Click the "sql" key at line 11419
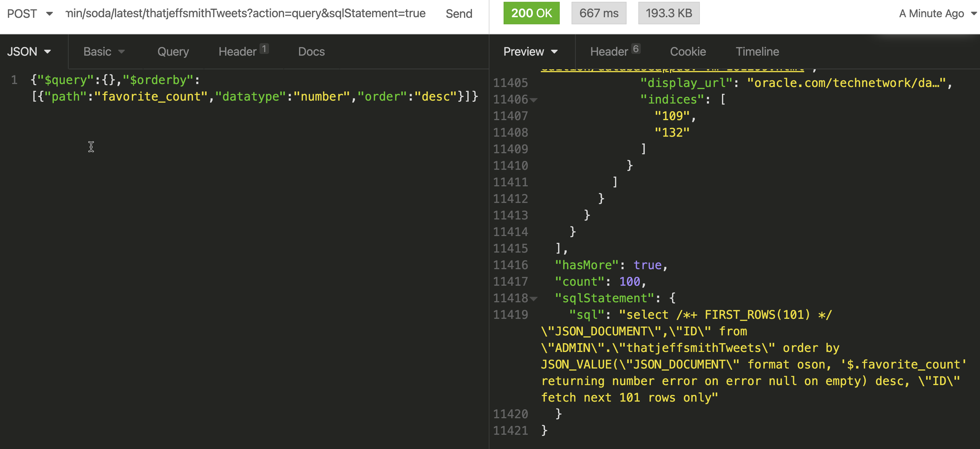980x449 pixels. 586,315
